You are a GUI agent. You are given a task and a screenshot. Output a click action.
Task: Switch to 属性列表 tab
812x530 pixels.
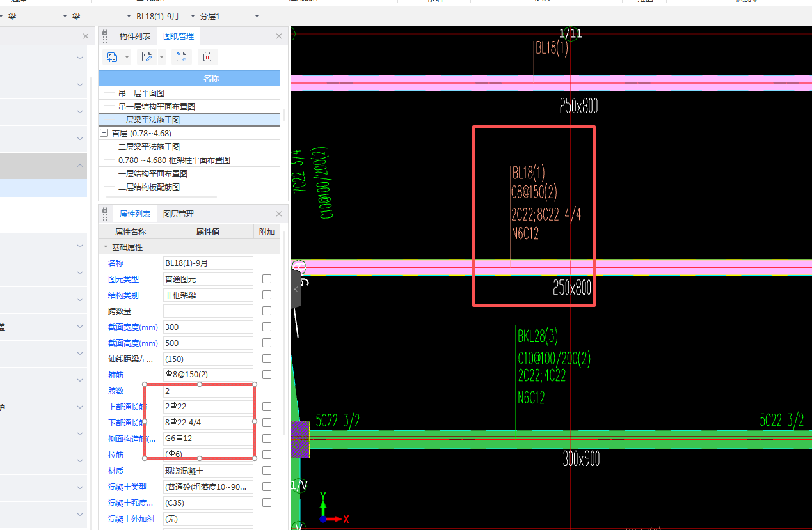click(135, 214)
